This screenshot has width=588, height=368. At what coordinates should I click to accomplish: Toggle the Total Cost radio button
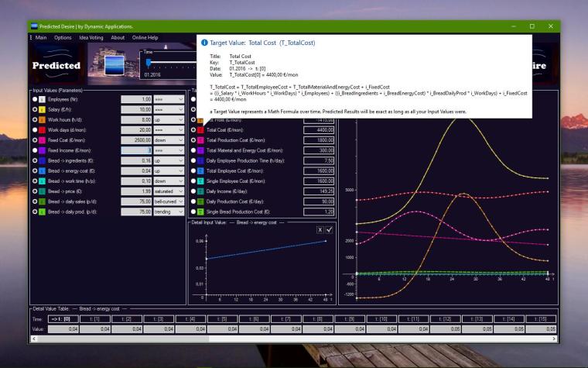click(193, 130)
